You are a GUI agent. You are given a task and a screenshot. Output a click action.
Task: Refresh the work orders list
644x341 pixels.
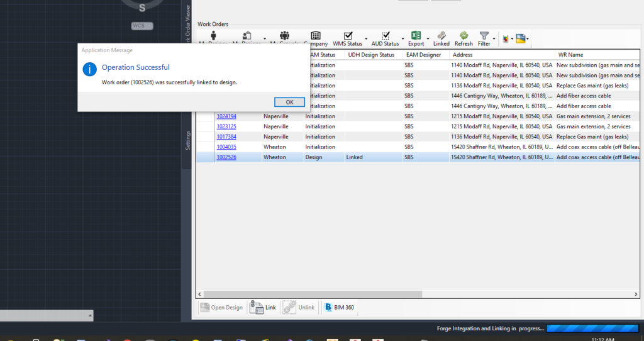[x=464, y=38]
